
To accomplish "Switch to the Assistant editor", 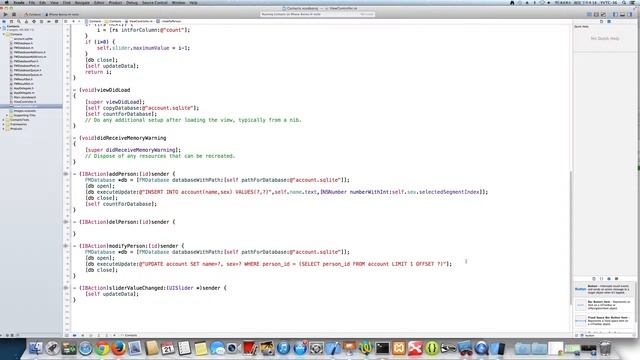I will click(596, 14).
